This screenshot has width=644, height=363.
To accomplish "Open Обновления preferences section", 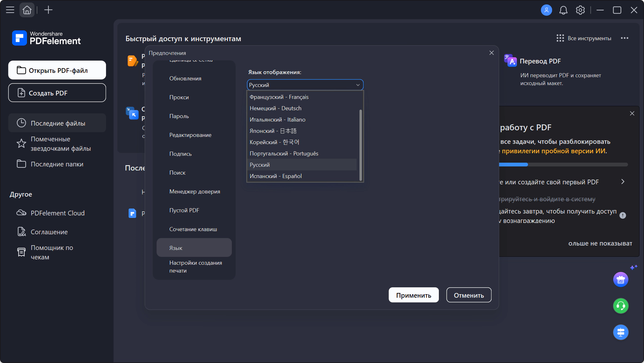I will tap(194, 79).
